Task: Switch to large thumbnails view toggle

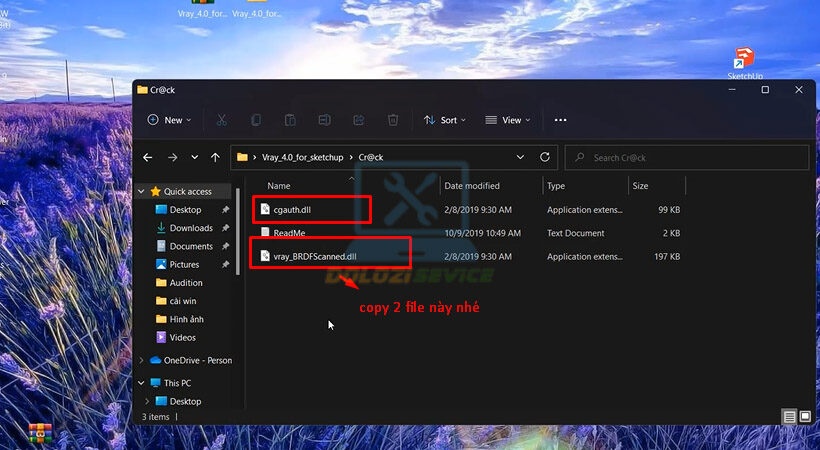Action: (x=803, y=416)
